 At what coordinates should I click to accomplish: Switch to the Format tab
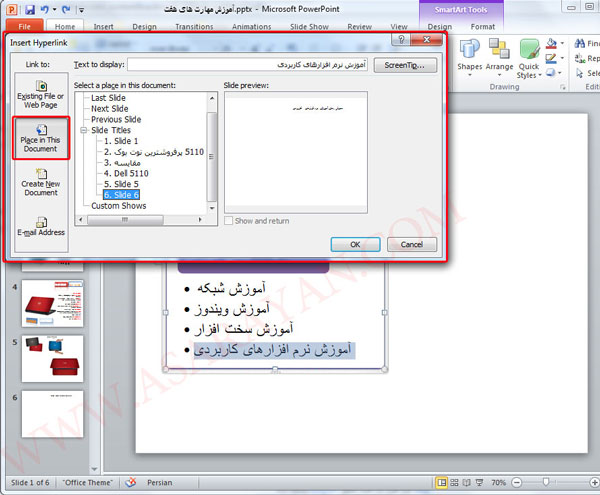tap(483, 27)
